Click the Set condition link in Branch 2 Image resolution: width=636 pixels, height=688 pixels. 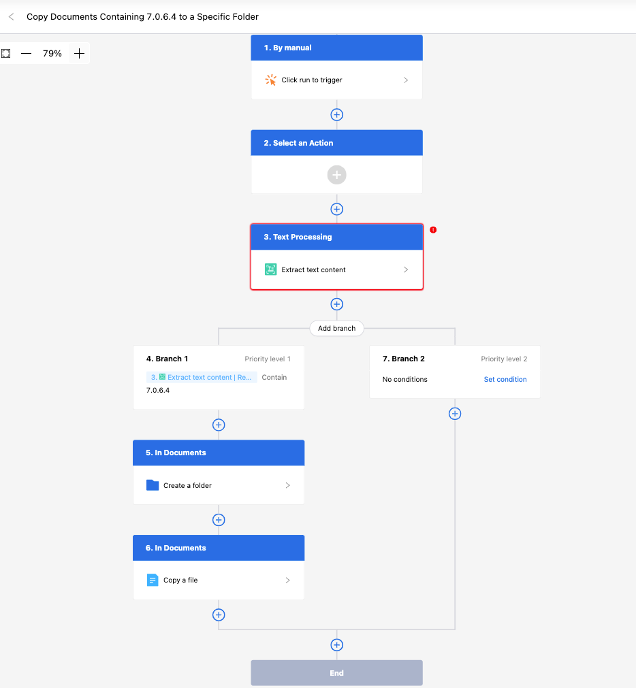pos(505,380)
